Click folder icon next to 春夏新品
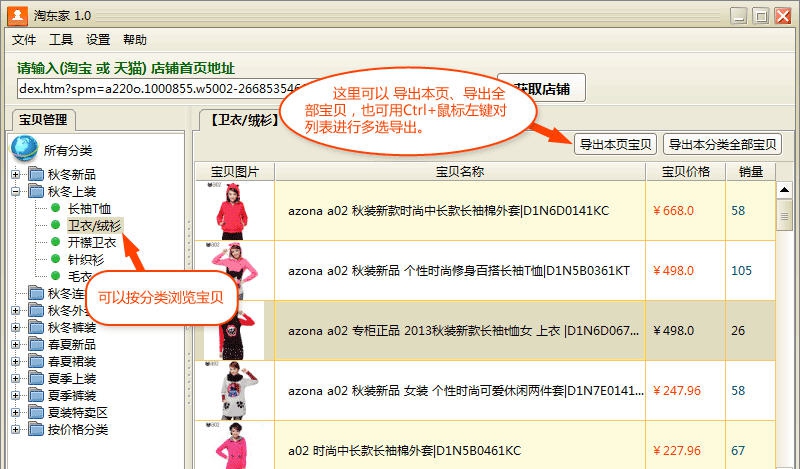 click(x=36, y=344)
